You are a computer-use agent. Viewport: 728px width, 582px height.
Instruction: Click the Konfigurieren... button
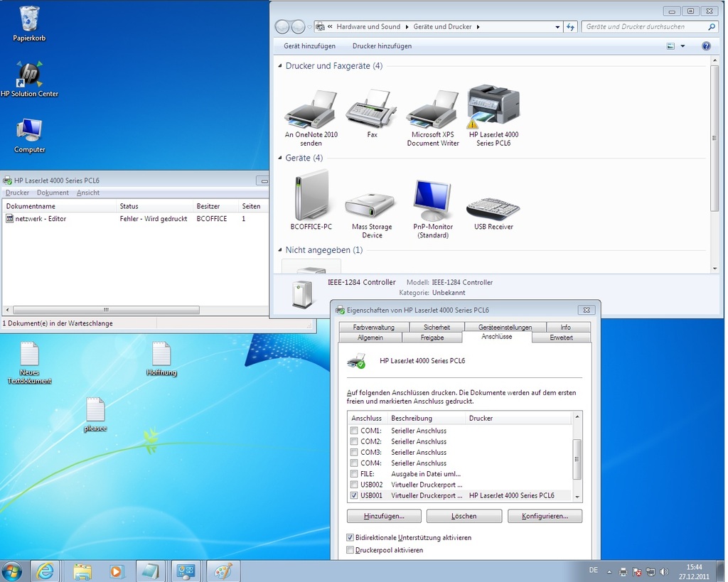click(545, 516)
